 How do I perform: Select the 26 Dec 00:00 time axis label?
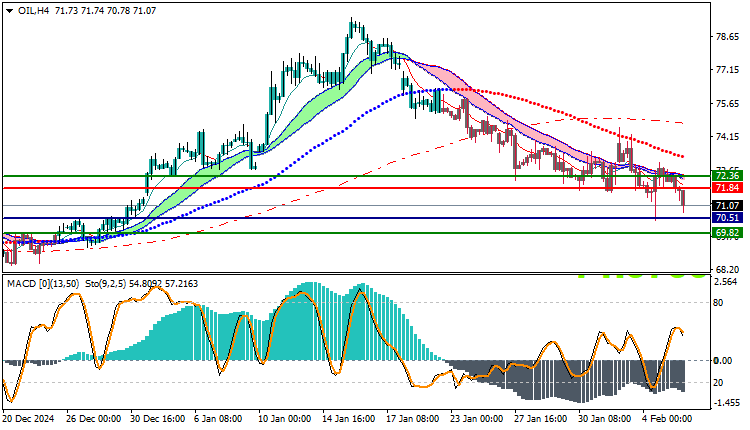(94, 419)
